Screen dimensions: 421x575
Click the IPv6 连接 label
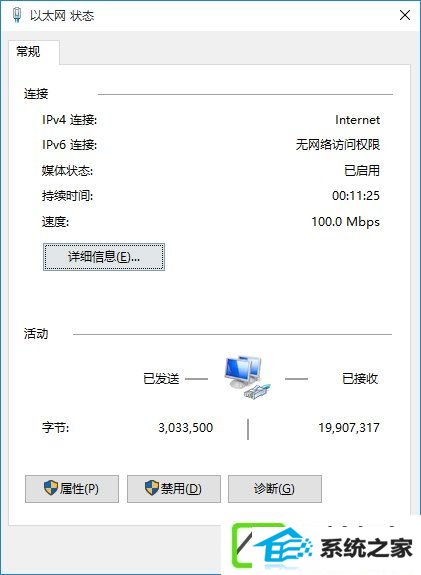[69, 145]
